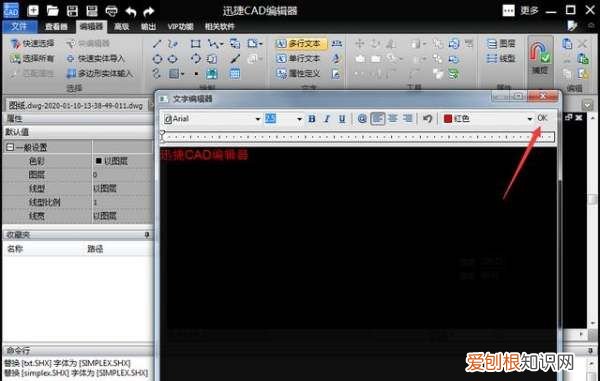Viewport: 600px width, 381px height.
Task: Insert special symbol with @ icon
Action: click(x=362, y=119)
